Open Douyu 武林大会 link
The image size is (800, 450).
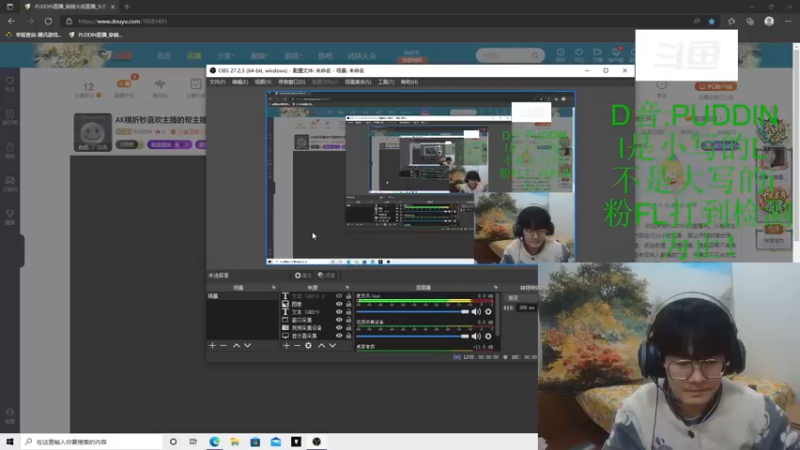(x=362, y=56)
